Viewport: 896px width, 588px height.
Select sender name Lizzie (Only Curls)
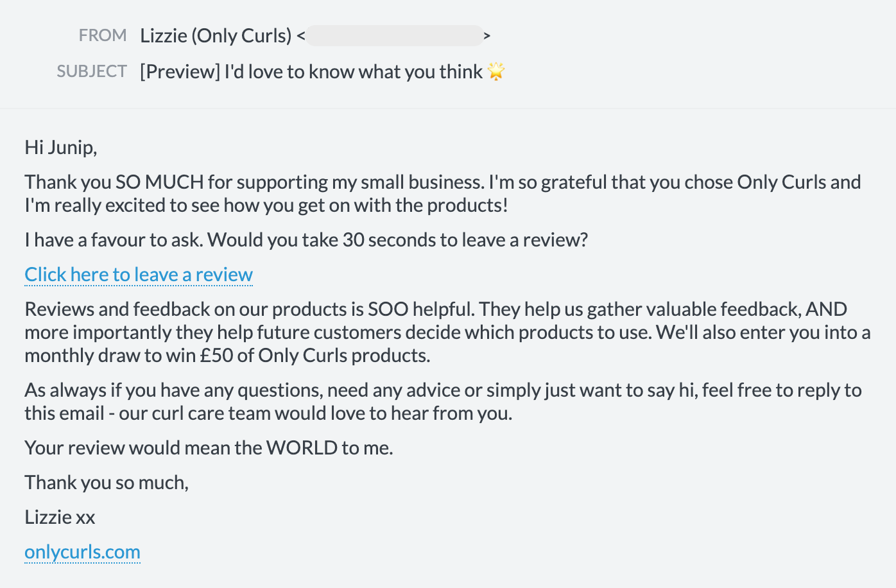point(216,36)
